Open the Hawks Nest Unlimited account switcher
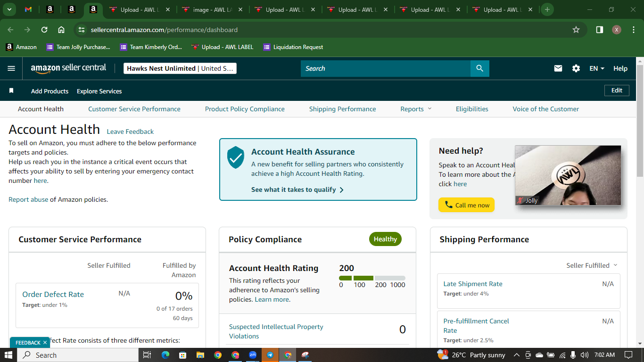This screenshot has width=644, height=362. [x=180, y=68]
